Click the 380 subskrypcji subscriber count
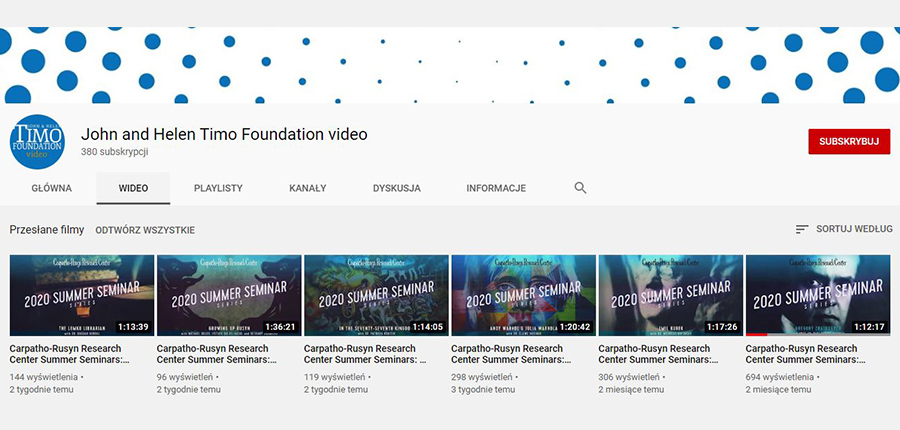The height and width of the screenshot is (430, 900). 115,152
